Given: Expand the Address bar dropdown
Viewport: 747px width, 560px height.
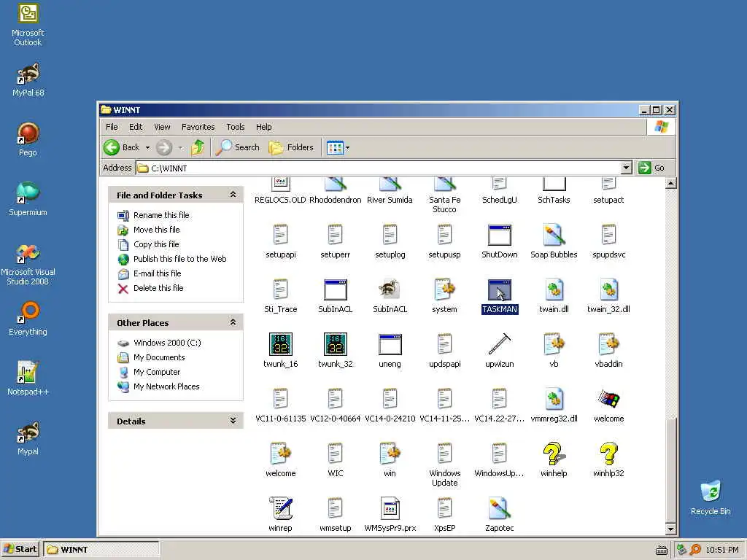Looking at the screenshot, I should tap(626, 168).
